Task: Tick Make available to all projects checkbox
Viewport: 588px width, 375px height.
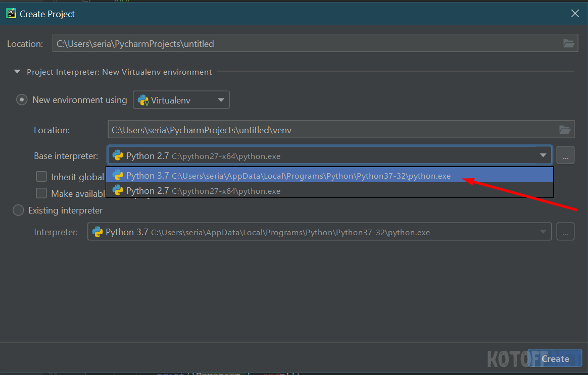Action: click(41, 193)
